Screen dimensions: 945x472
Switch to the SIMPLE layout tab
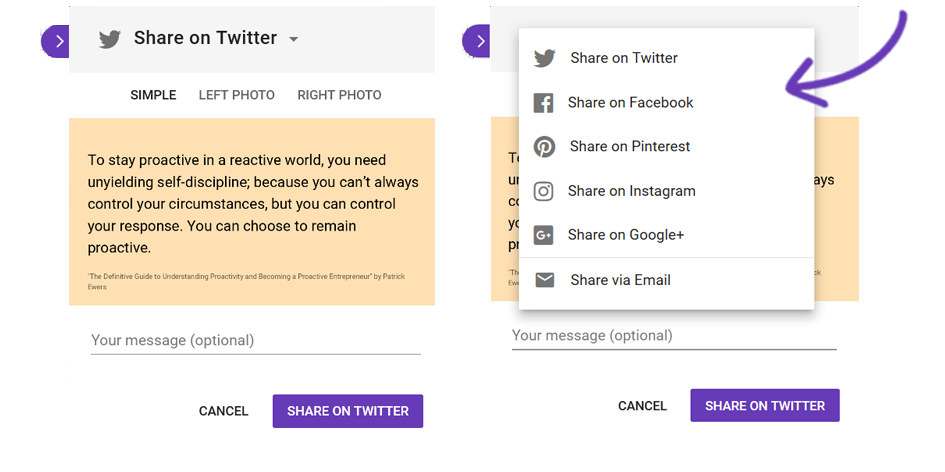pyautogui.click(x=153, y=95)
